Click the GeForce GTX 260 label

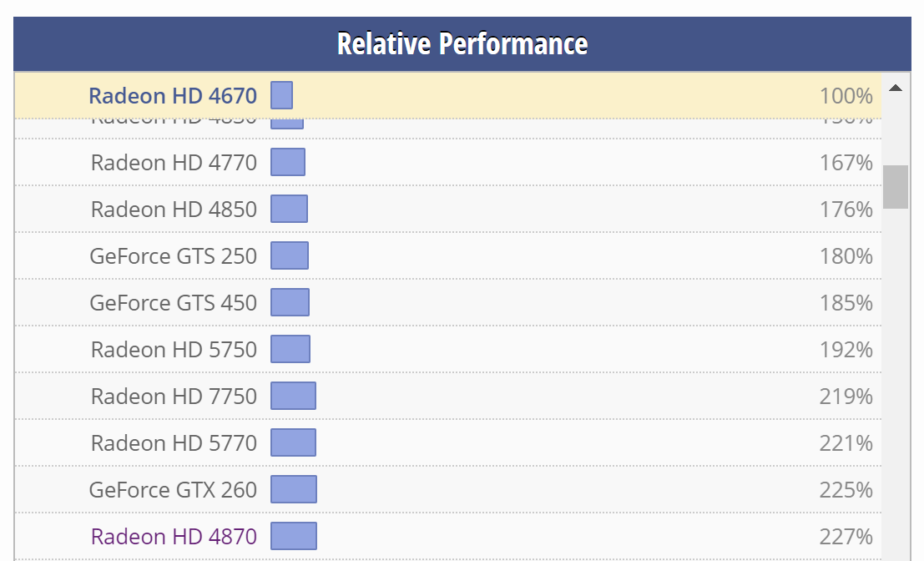click(x=173, y=489)
